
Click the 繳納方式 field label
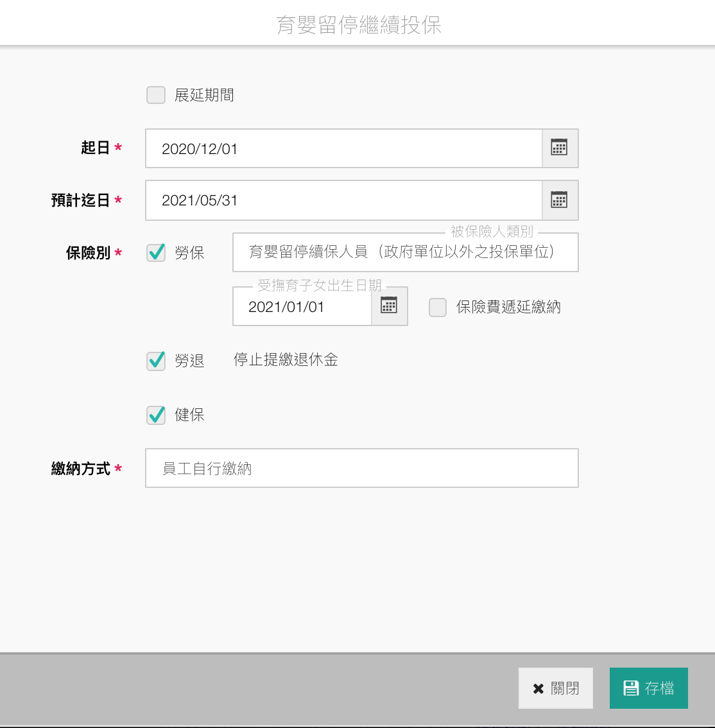click(81, 469)
